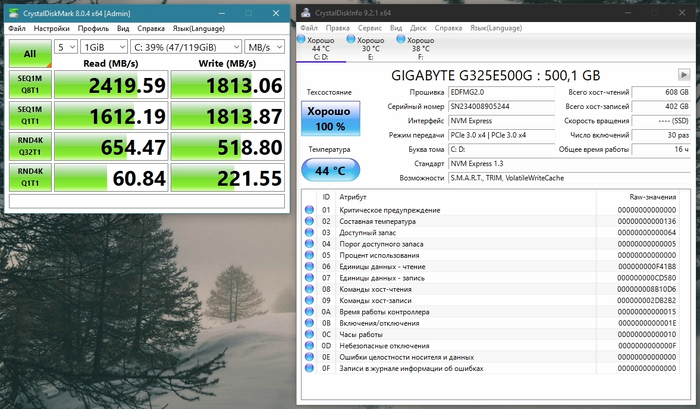Open Настройки menu in CrystalDiskMark
Image resolution: width=700 pixels, height=409 pixels.
pos(51,29)
